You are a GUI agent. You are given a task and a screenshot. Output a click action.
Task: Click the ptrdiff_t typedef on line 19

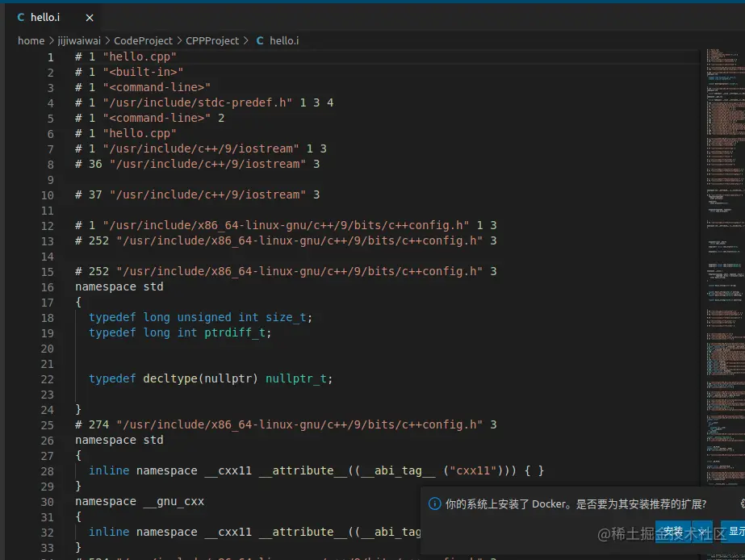180,332
